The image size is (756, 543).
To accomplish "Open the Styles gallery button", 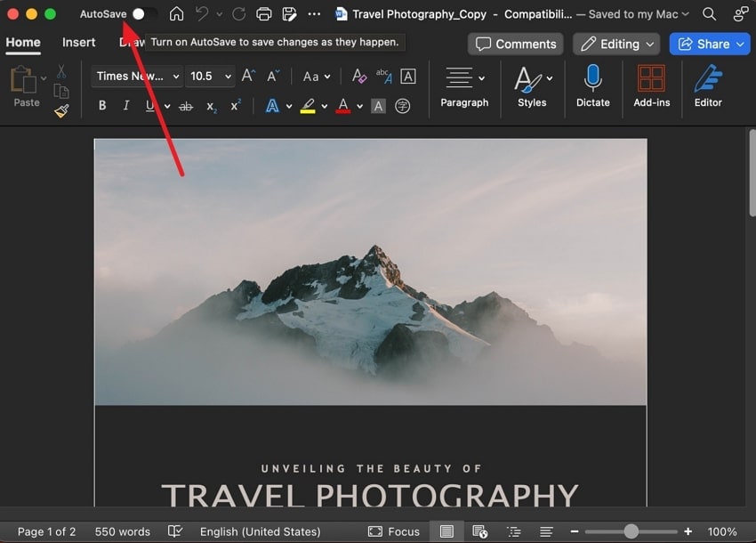I will 532,87.
